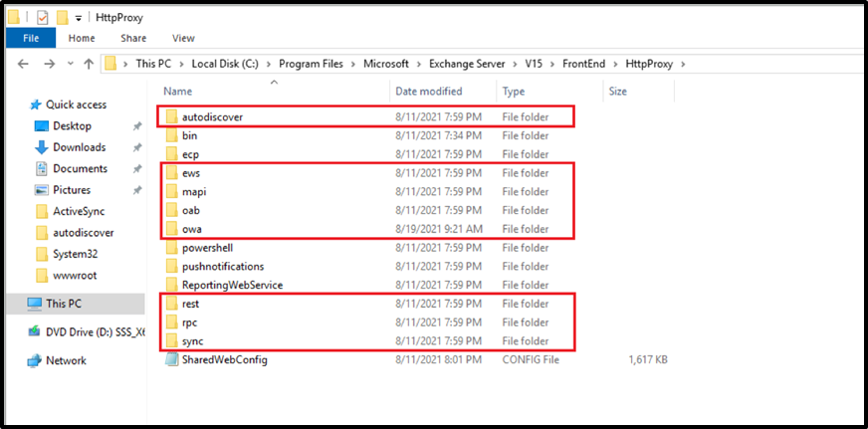Open the autodiscover folder icon in file list
The image size is (868, 429).
[x=171, y=116]
